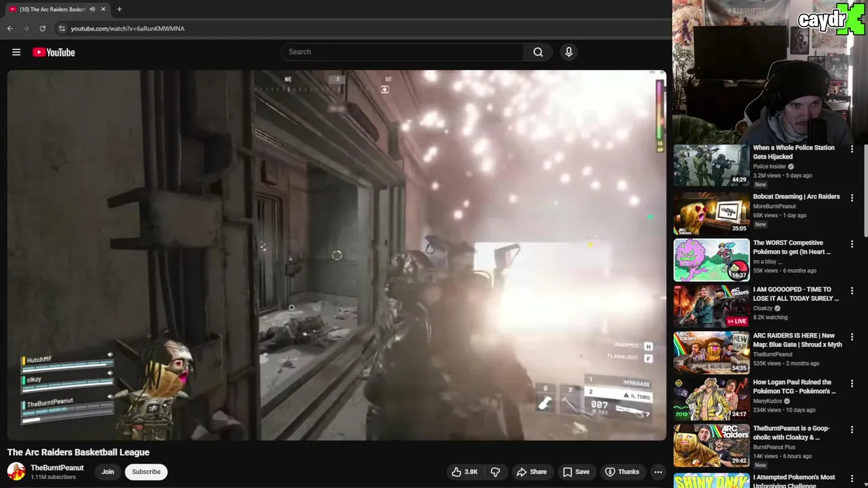Open options for Logan Paul Pokémon TCG video
Viewport: 868px width, 488px height.
pos(852,383)
